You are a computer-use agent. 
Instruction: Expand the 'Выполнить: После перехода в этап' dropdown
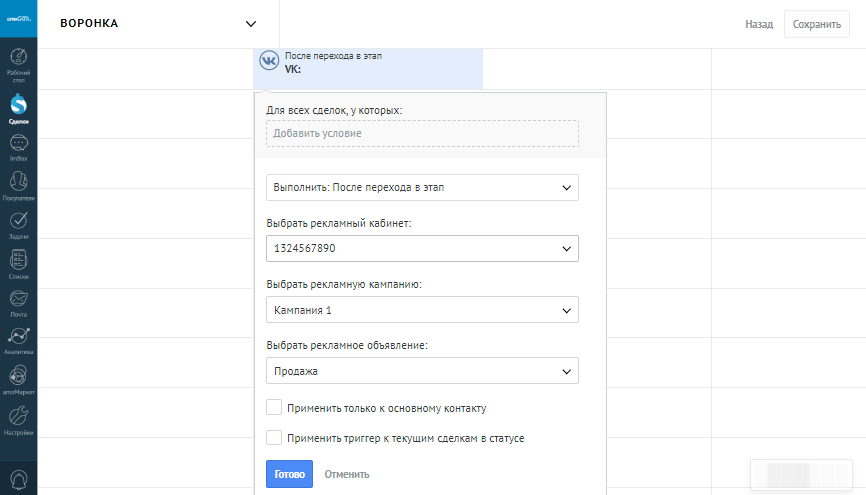(422, 187)
